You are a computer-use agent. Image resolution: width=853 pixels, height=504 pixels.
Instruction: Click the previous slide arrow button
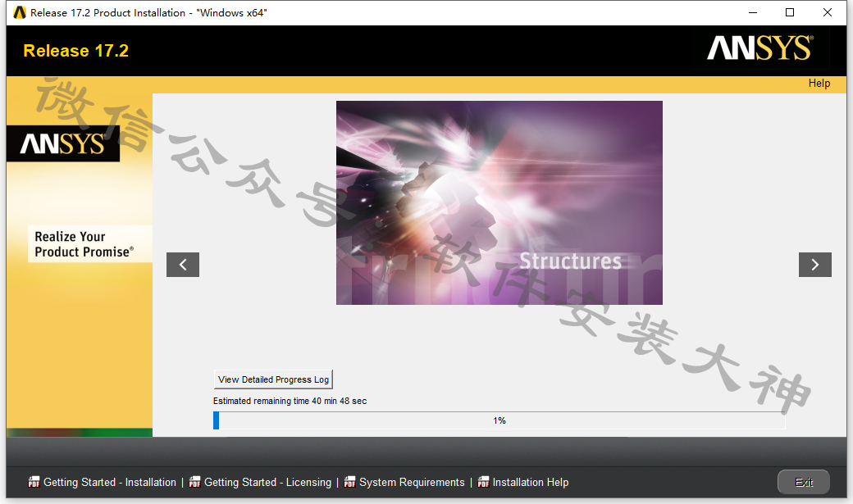[x=183, y=265]
